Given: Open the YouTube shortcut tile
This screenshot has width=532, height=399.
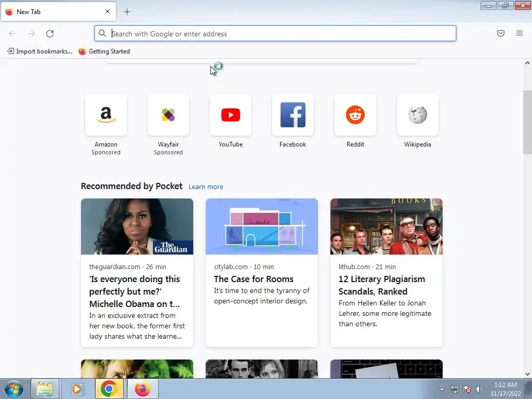Looking at the screenshot, I should pos(231,115).
